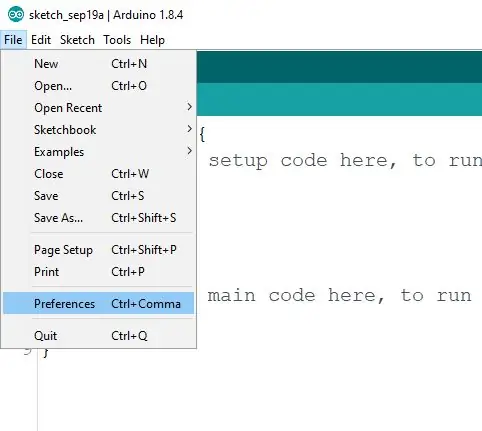Open the File menu
Screen dimensions: 482x431
pos(13,40)
